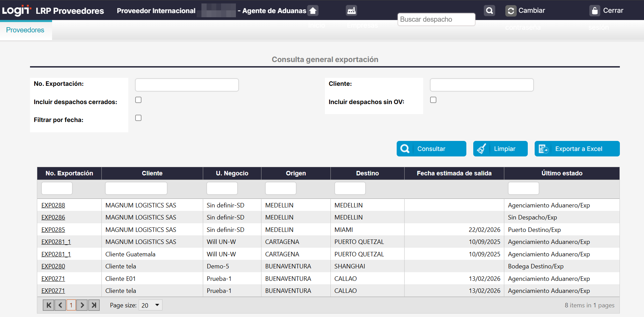Click the Exportar a Excel button
This screenshot has width=644, height=317.
coord(577,149)
